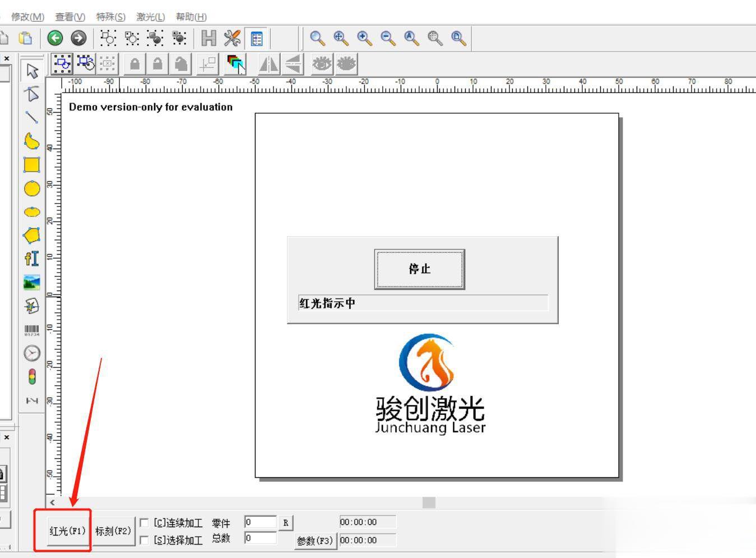Open the 帮助(H) menu
756x558 pixels.
[191, 17]
